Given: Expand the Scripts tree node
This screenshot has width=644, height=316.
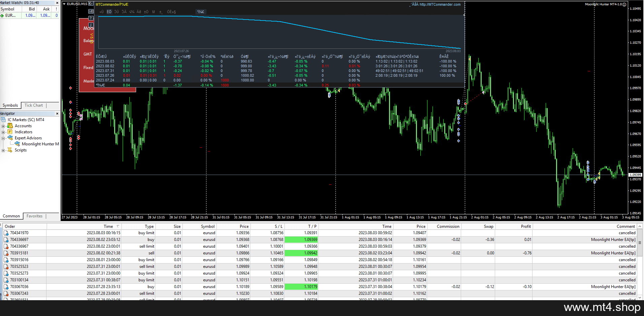Looking at the screenshot, I should pyautogui.click(x=3, y=150).
